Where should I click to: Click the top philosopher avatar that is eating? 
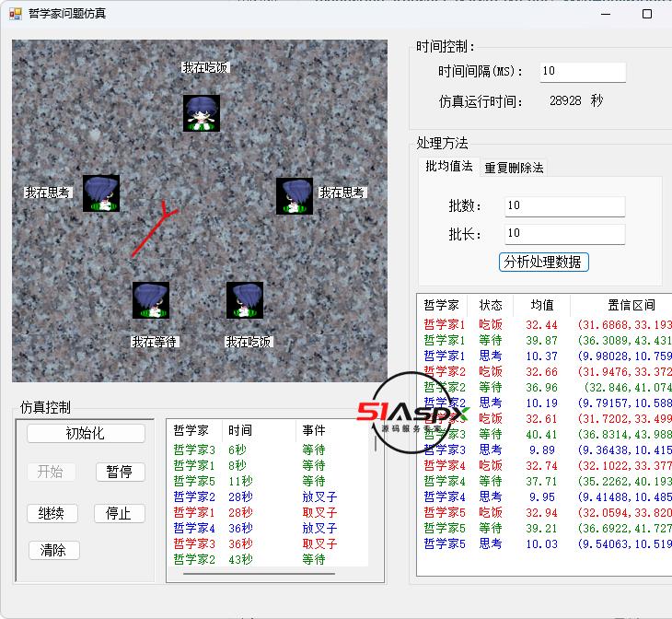[201, 112]
